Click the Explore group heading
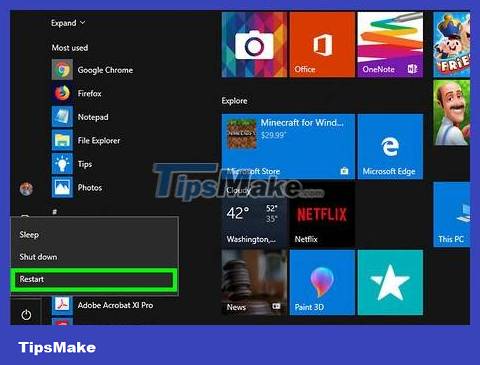The height and width of the screenshot is (365, 480). click(234, 101)
